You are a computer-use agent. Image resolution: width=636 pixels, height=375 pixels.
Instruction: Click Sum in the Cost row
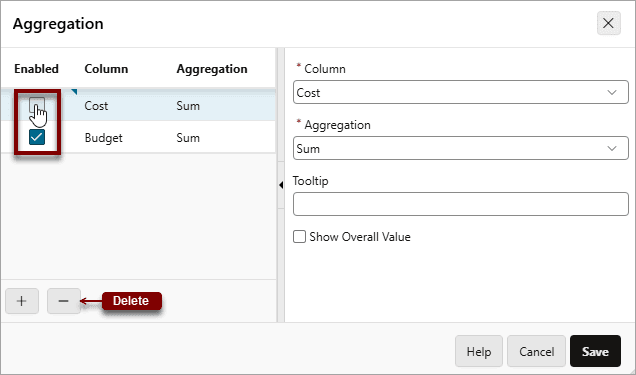(x=188, y=106)
